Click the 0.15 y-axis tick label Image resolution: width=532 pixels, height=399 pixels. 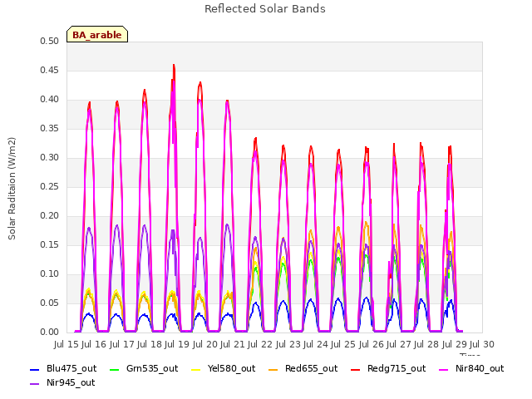(x=50, y=245)
